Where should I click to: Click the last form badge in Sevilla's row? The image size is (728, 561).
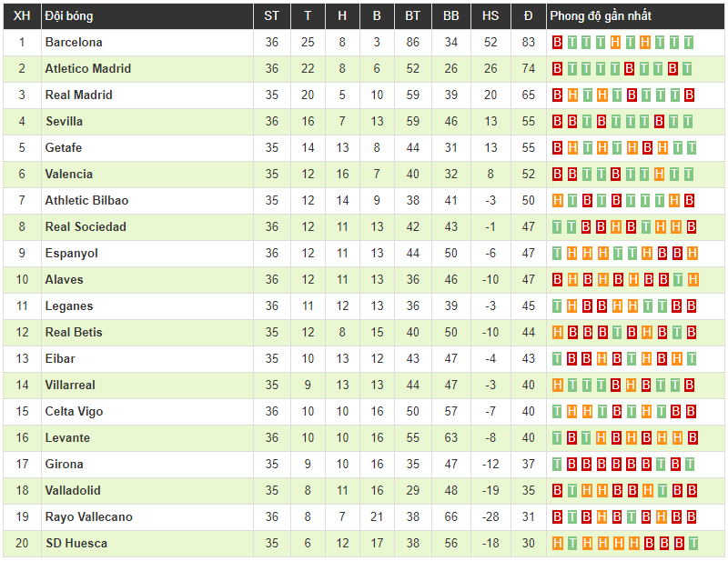coord(687,122)
